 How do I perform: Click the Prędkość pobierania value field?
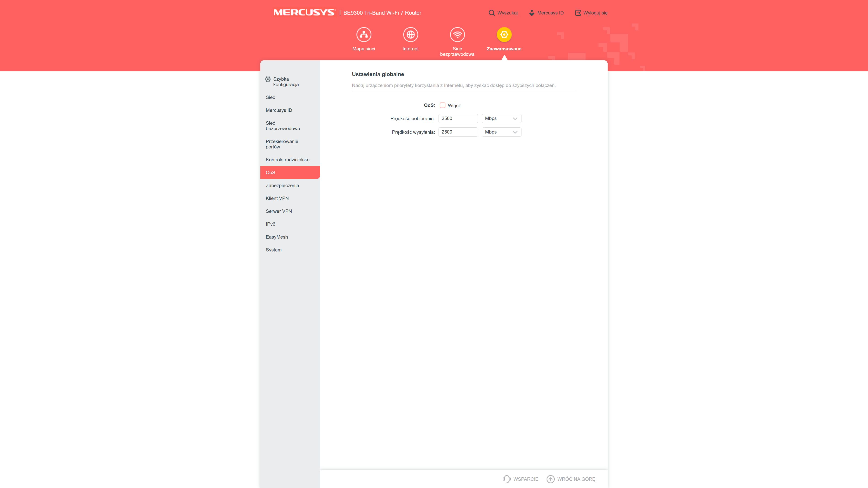[458, 119]
